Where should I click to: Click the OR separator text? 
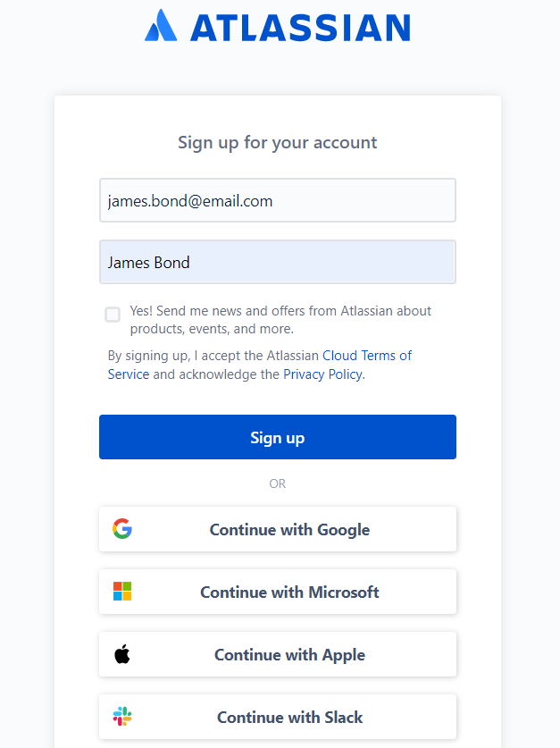click(278, 483)
